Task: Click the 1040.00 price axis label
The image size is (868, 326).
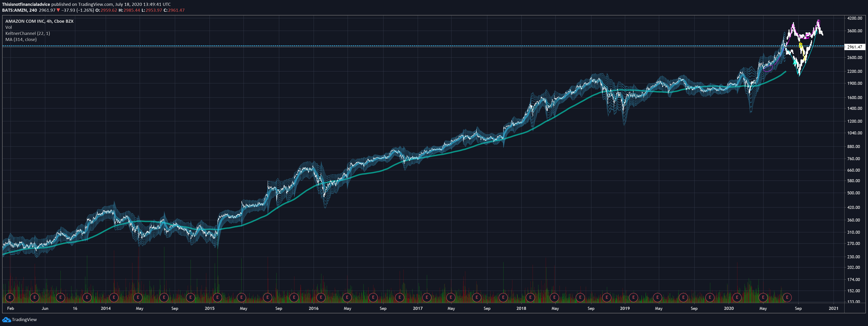Action: pyautogui.click(x=855, y=133)
